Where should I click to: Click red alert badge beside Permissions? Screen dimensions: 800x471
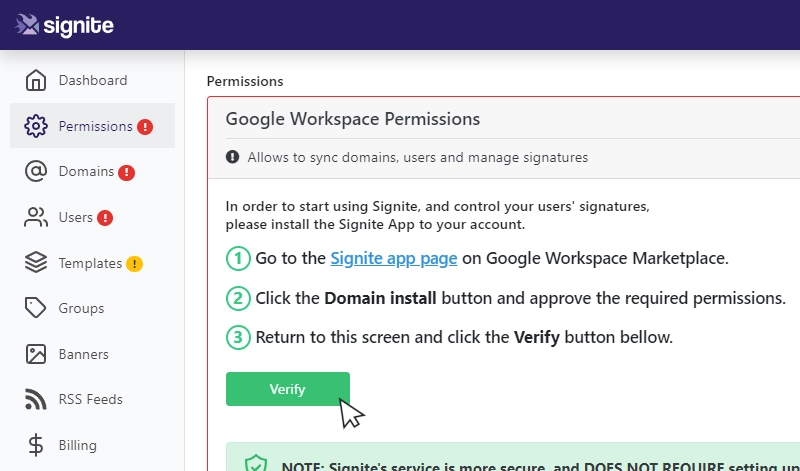145,127
